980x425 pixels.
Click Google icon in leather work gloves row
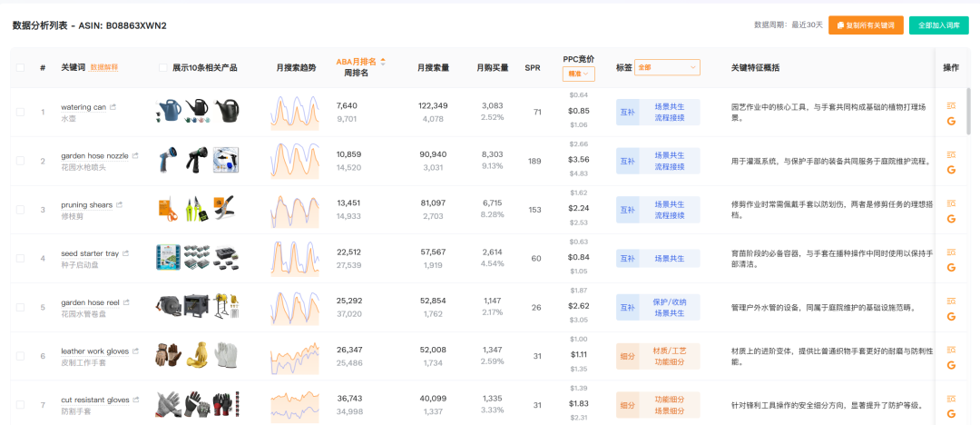951,365
